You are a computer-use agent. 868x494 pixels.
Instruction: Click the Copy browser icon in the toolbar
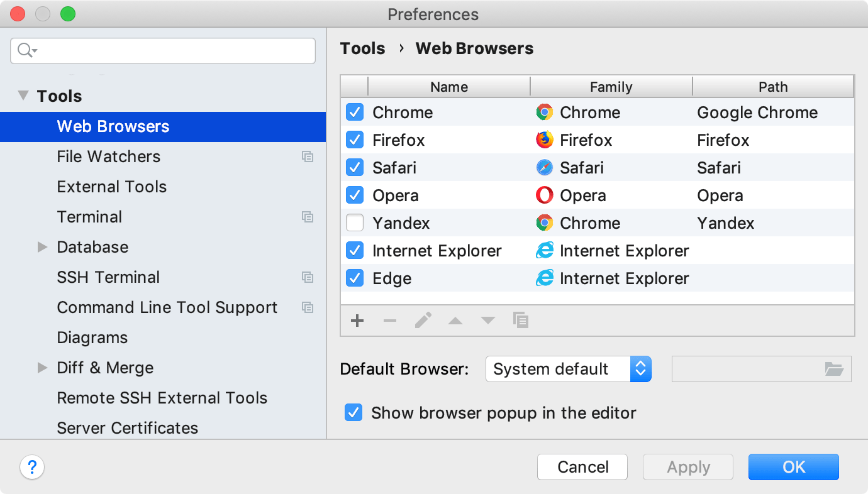[521, 320]
